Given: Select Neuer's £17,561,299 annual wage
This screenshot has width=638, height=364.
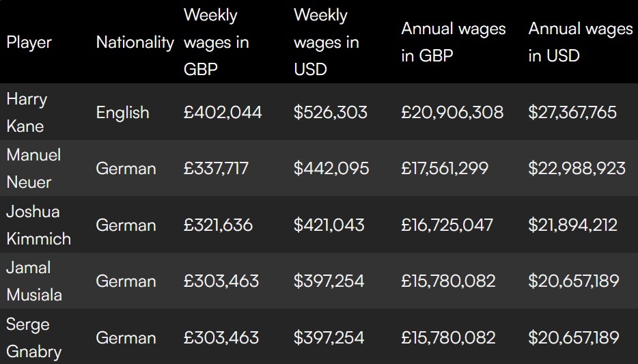Looking at the screenshot, I should (x=445, y=169).
